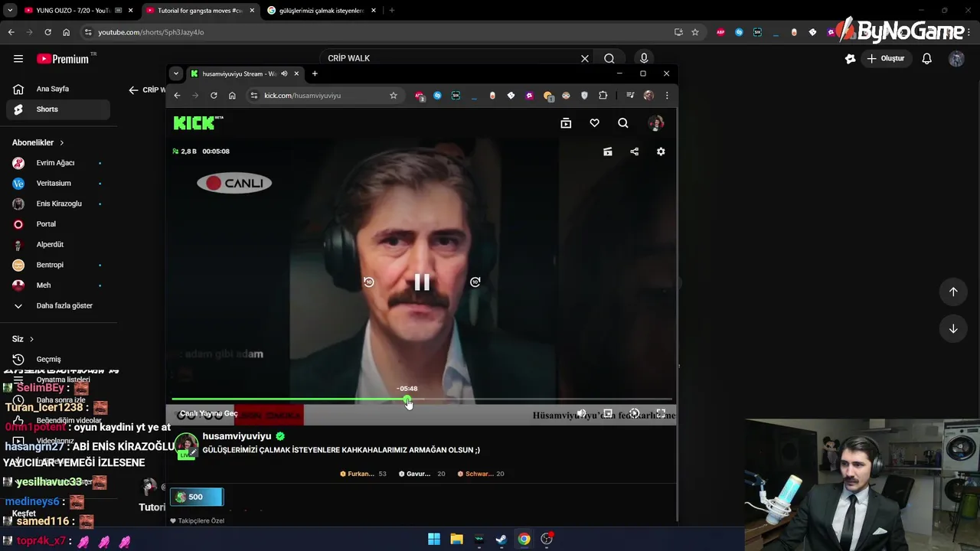Viewport: 980px width, 551px height.
Task: Open extensions puzzle in Kick window
Action: [x=603, y=96]
